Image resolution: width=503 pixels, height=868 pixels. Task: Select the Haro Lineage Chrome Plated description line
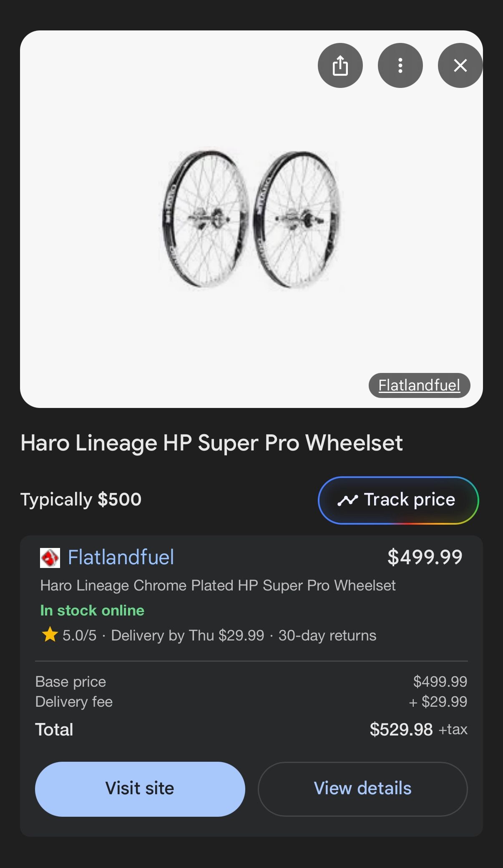pyautogui.click(x=218, y=585)
